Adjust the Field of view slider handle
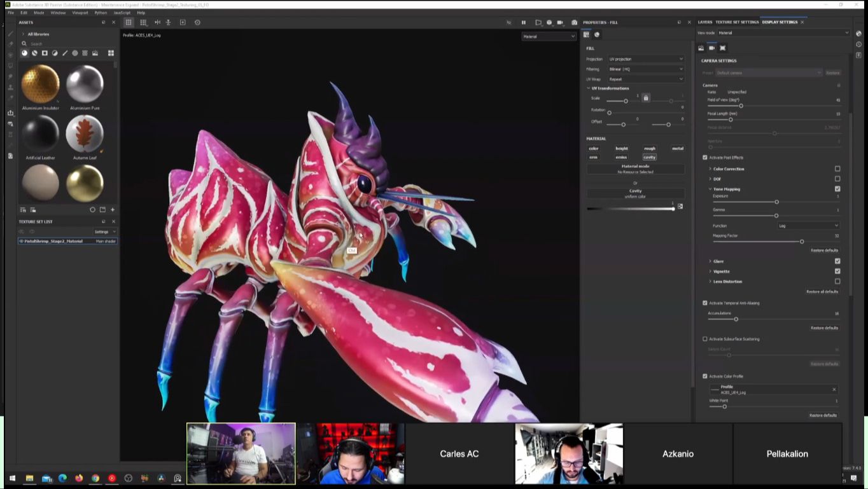This screenshot has width=868, height=489. click(x=741, y=106)
